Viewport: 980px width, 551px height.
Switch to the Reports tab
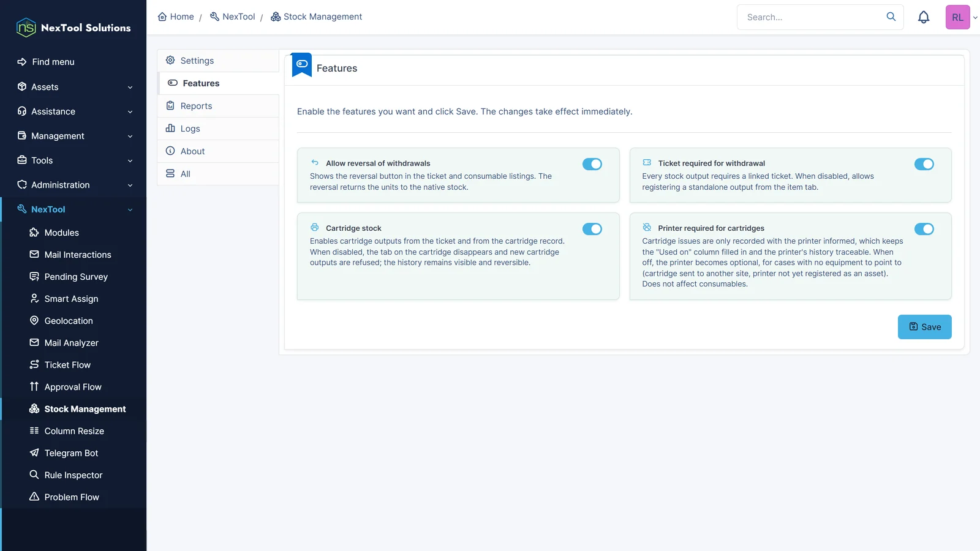(x=218, y=106)
